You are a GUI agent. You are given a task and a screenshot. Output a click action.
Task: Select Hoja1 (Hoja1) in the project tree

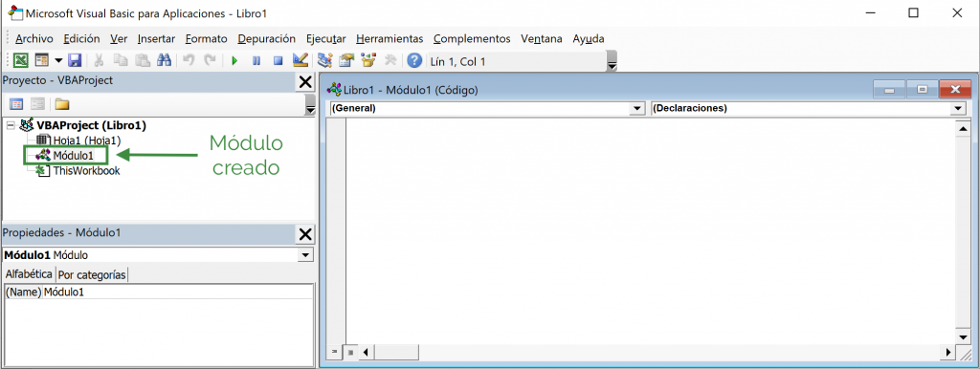pyautogui.click(x=87, y=141)
